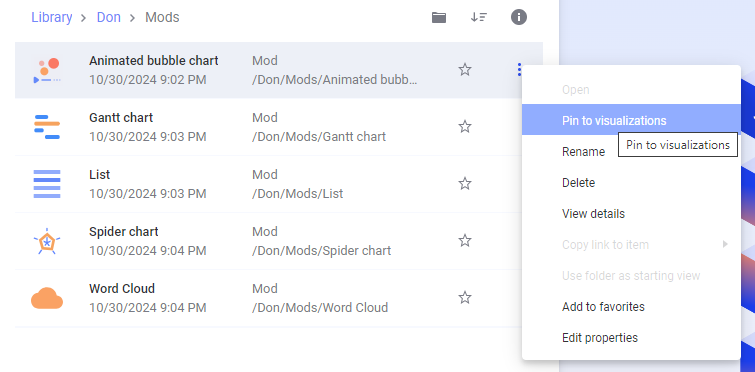Click the info details icon
The width and height of the screenshot is (755, 372).
point(519,17)
